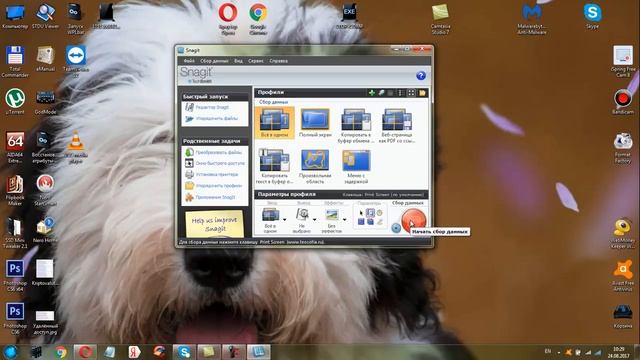Screen dimensions: 640x360
Task: Open Корзина recycle bin icon
Action: pos(623,317)
